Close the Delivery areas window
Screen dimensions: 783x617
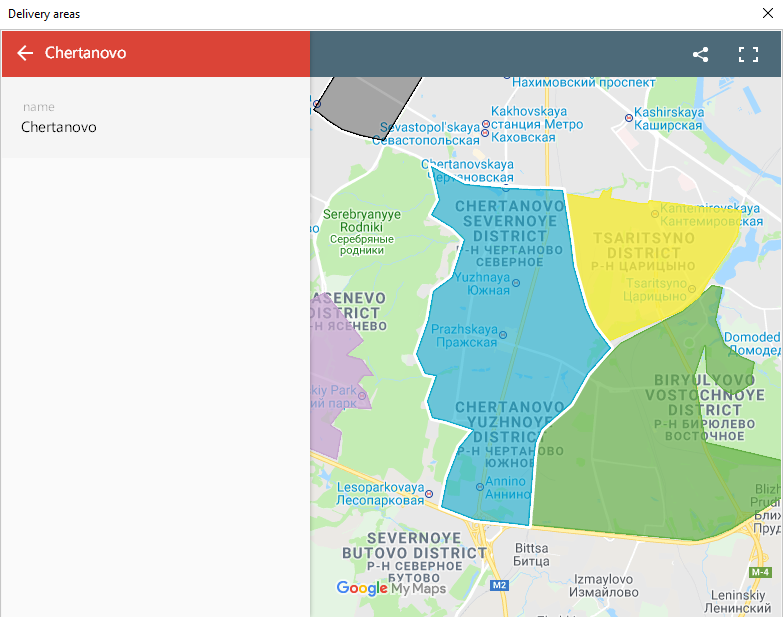tap(767, 14)
